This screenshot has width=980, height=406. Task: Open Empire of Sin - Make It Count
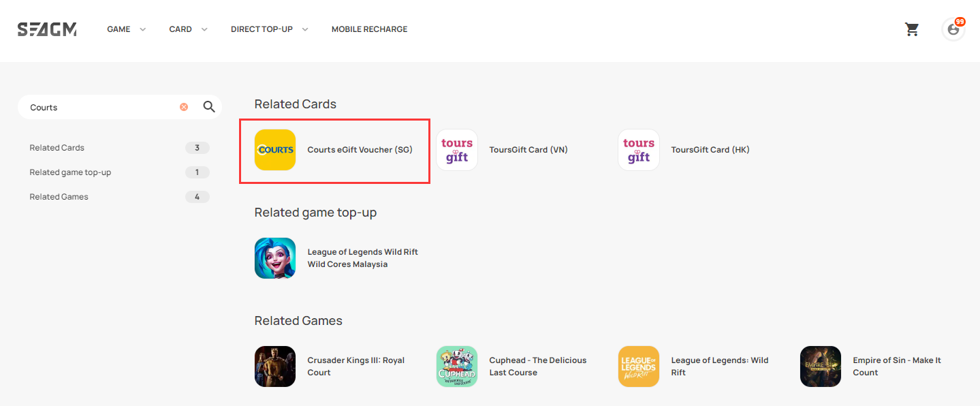897,366
